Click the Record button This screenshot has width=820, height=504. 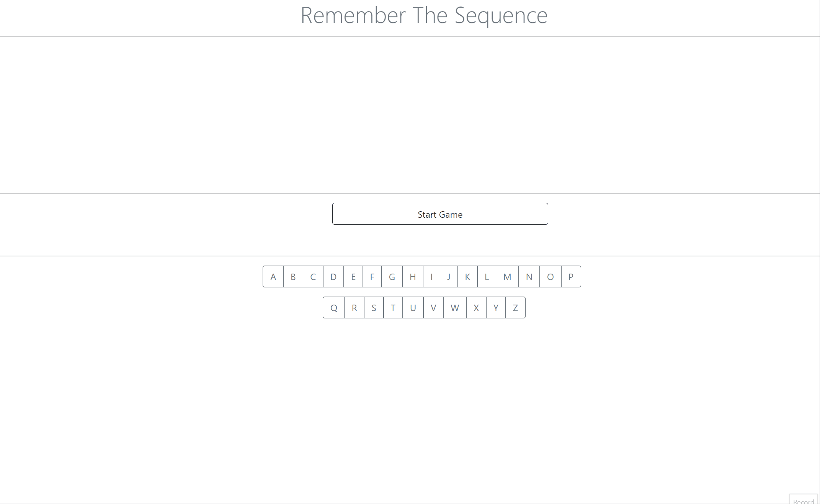[x=804, y=501]
